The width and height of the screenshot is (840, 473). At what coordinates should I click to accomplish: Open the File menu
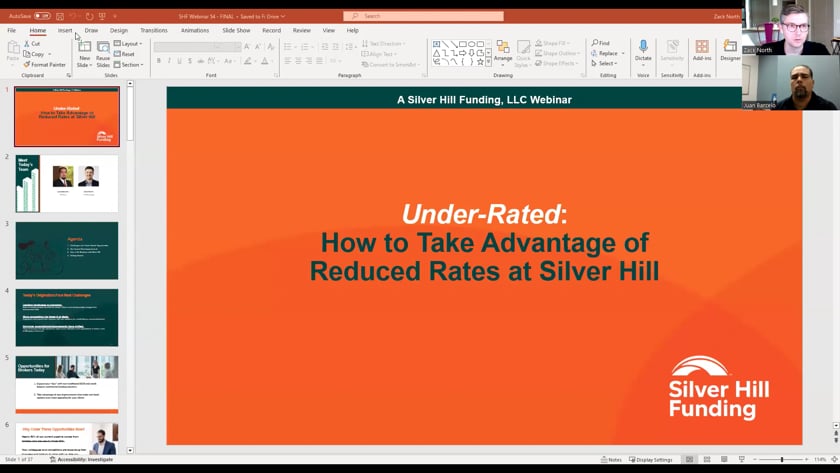click(12, 31)
